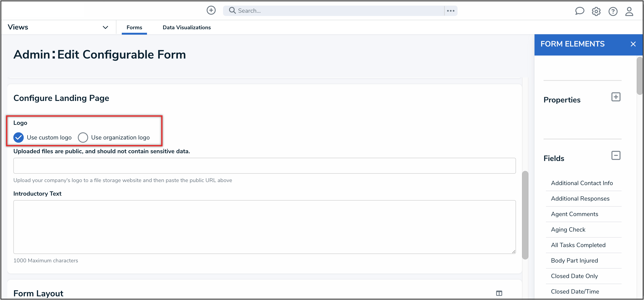Open the search options ellipsis menu

pyautogui.click(x=450, y=11)
